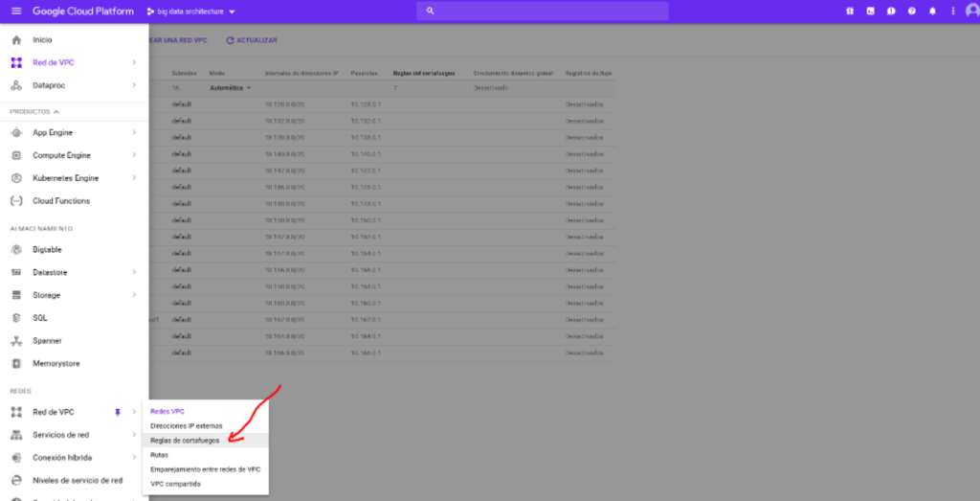Open the three-dot settings menu in header

pos(953,11)
